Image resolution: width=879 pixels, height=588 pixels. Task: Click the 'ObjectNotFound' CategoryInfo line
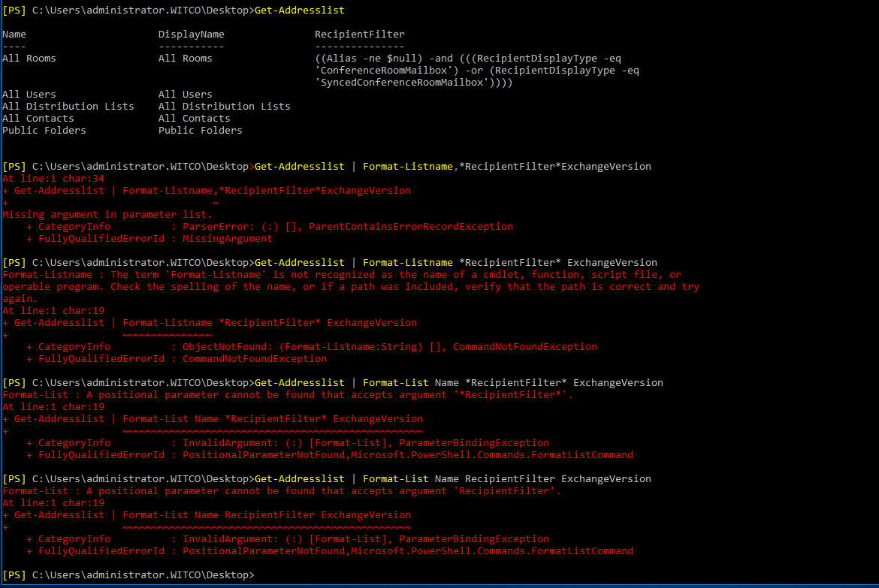pyautogui.click(x=312, y=347)
